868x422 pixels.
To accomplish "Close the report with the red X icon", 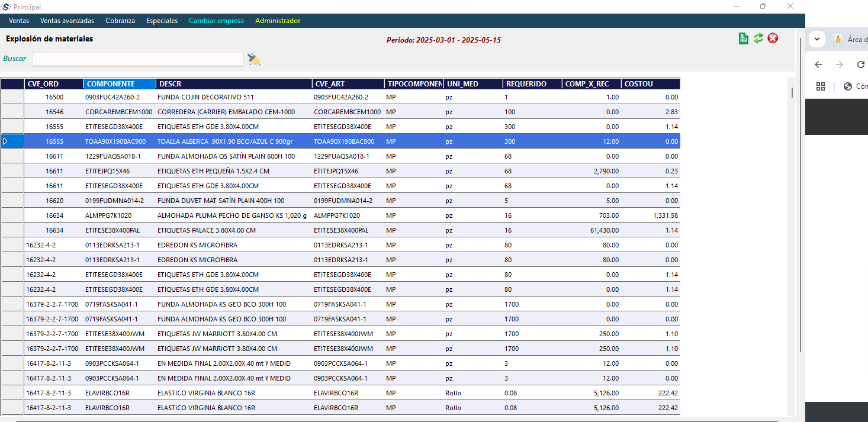I will click(773, 38).
